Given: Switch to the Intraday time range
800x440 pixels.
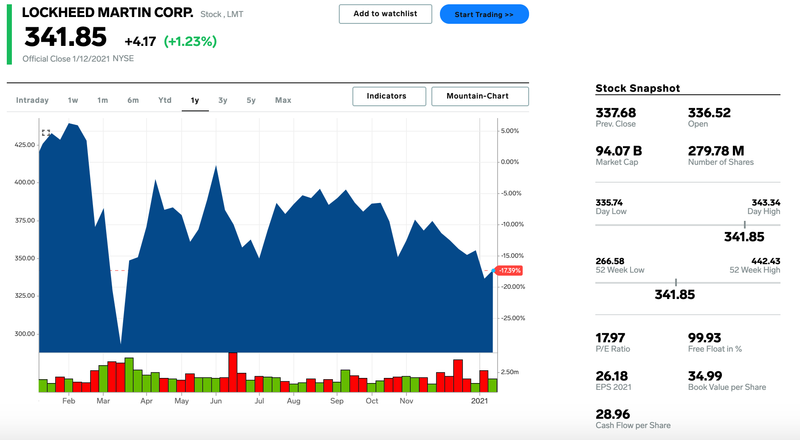Looking at the screenshot, I should (32, 100).
